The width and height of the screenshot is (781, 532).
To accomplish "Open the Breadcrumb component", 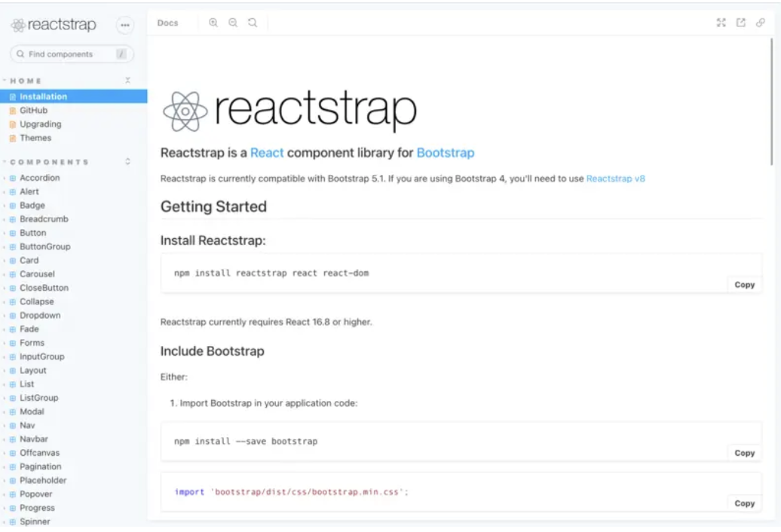I will [x=44, y=219].
